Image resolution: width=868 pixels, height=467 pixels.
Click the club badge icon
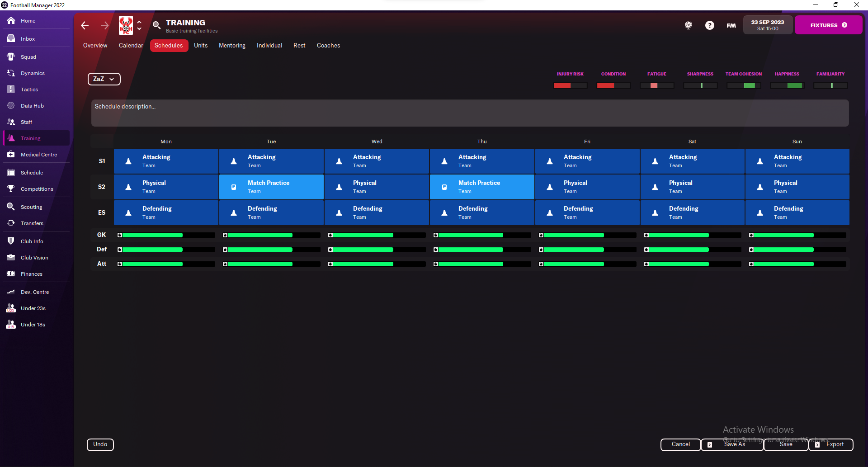click(126, 25)
